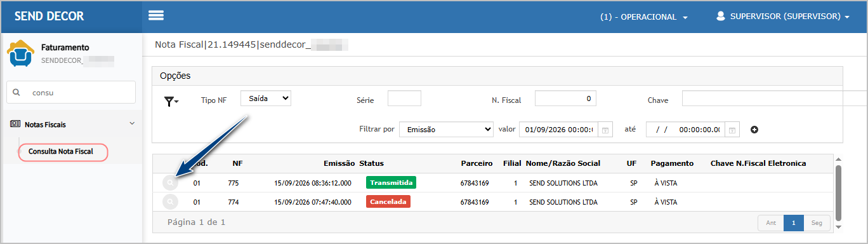This screenshot has height=244, width=868.
Task: Open SUPERVISOR user account menu
Action: [x=783, y=17]
